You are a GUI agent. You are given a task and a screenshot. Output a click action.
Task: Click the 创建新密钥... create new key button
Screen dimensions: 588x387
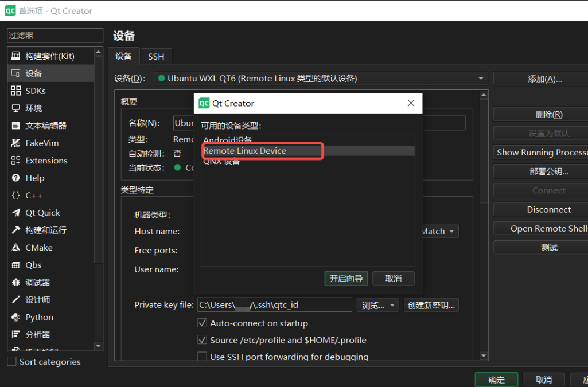pos(431,306)
